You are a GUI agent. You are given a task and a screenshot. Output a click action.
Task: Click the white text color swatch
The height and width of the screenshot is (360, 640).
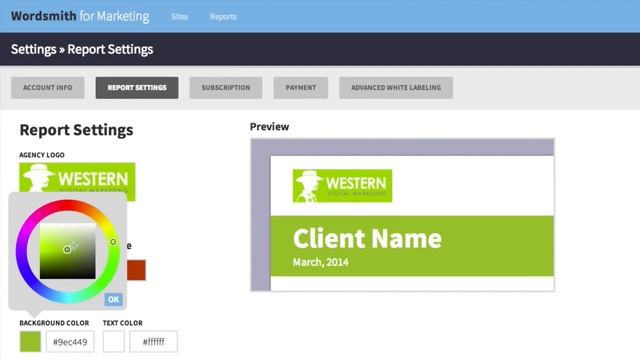pyautogui.click(x=113, y=341)
